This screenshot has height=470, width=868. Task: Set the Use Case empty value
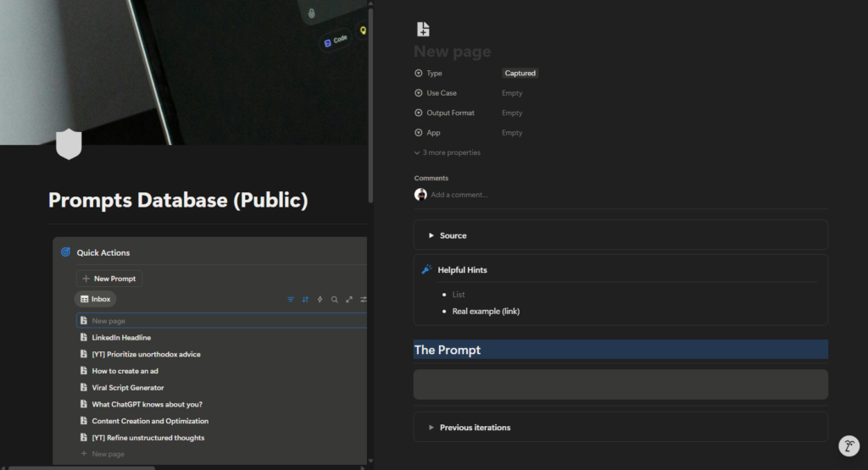coord(512,93)
